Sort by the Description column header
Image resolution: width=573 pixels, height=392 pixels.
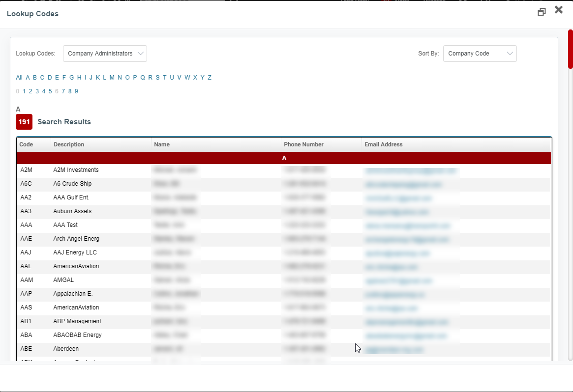click(x=69, y=144)
